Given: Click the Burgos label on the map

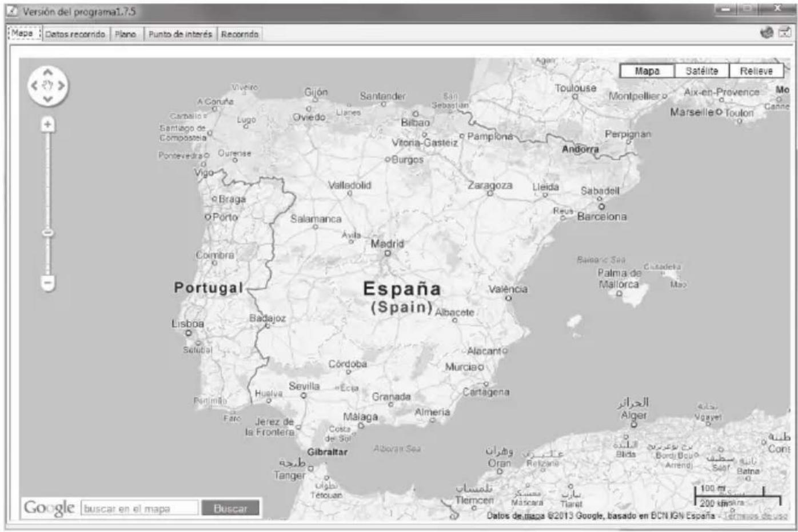Looking at the screenshot, I should pos(407,159).
